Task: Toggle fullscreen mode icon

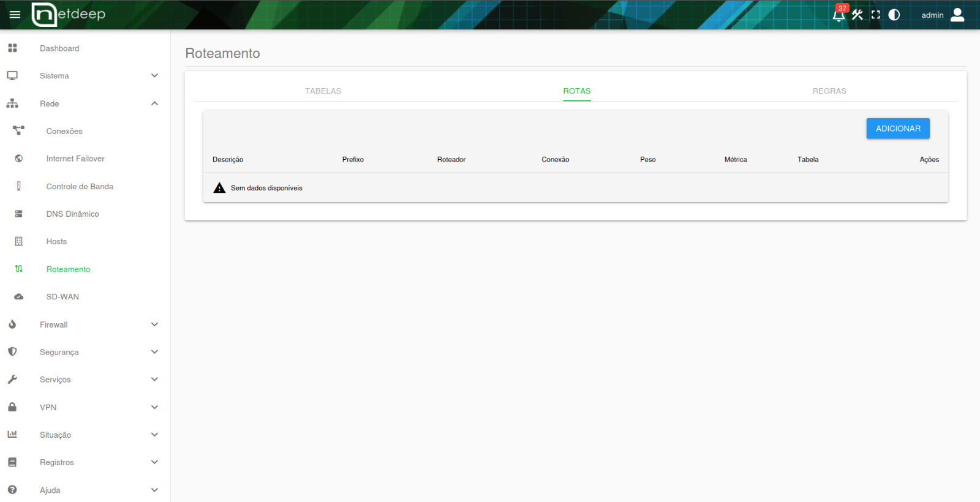Action: pyautogui.click(x=876, y=15)
